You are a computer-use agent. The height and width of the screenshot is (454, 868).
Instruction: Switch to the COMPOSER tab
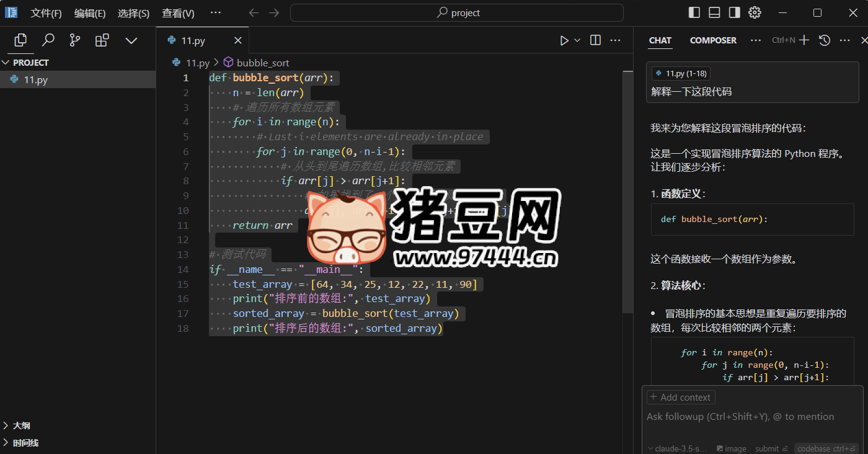pyautogui.click(x=712, y=40)
